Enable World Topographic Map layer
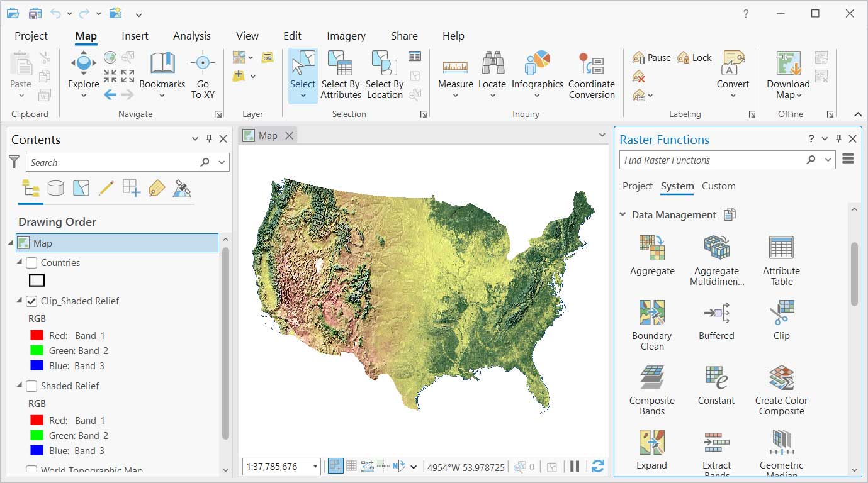 pos(31,470)
